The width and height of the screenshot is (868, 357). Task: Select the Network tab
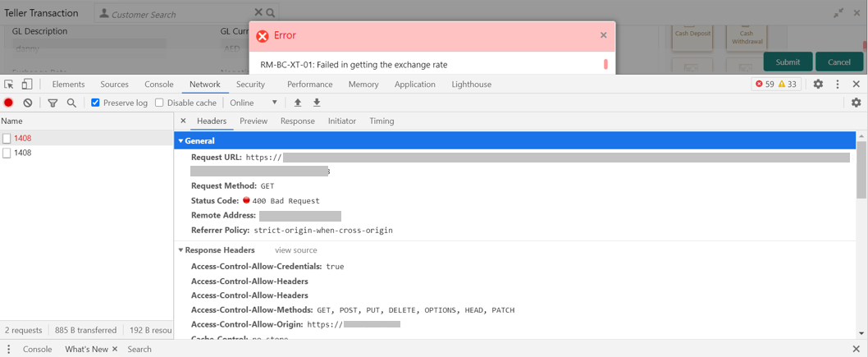click(x=205, y=85)
